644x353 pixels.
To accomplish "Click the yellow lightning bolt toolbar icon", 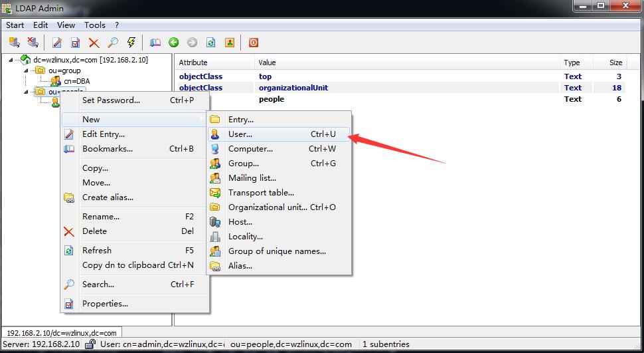I will 131,43.
